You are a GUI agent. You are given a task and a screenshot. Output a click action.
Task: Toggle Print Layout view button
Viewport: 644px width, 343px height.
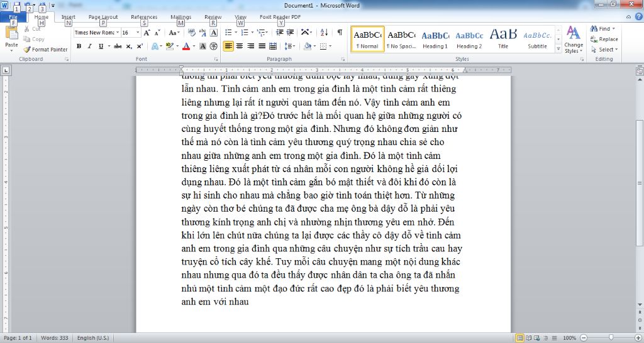pos(520,338)
